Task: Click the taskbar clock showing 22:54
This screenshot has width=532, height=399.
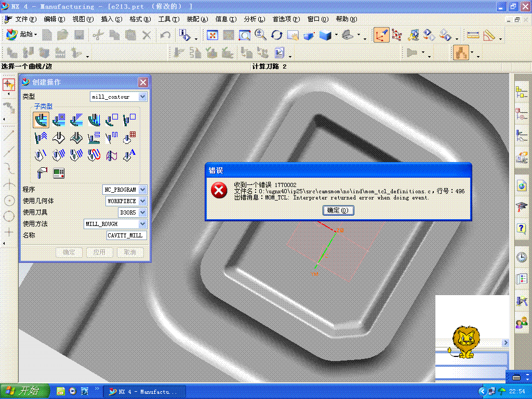Action: [x=517, y=391]
